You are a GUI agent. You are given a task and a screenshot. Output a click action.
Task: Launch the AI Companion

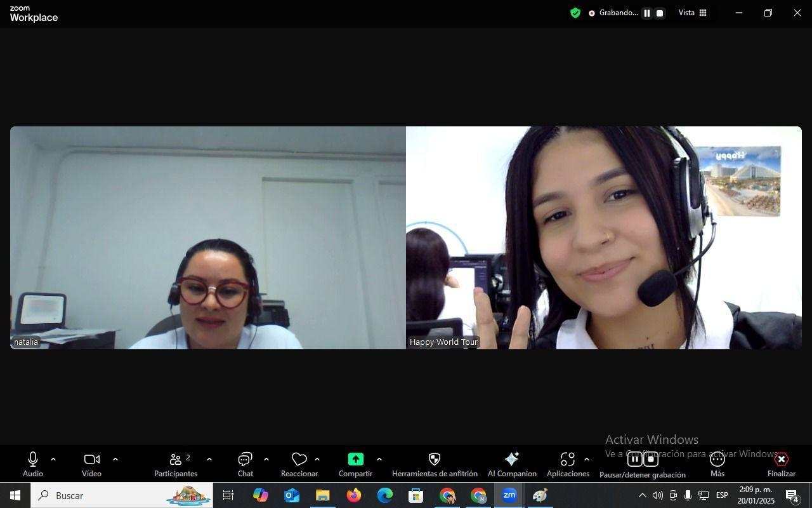(512, 464)
